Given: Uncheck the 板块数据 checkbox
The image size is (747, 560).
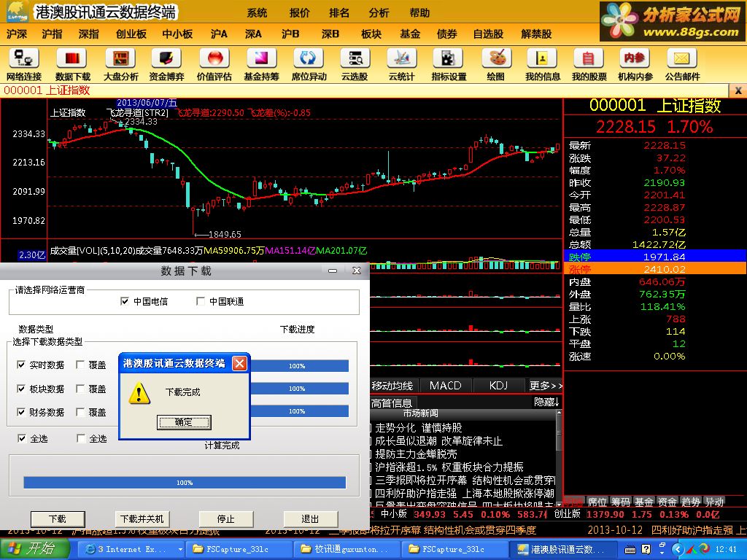Looking at the screenshot, I should [x=21, y=389].
